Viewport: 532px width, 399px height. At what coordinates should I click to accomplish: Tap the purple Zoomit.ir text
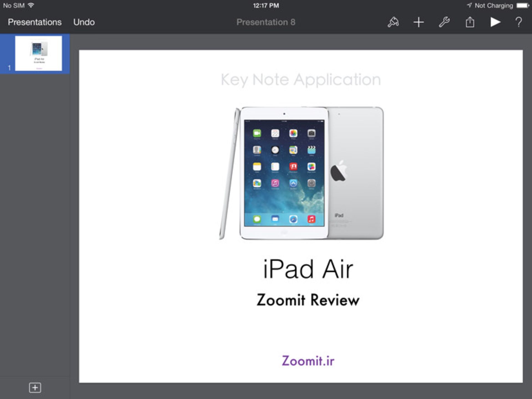(308, 361)
